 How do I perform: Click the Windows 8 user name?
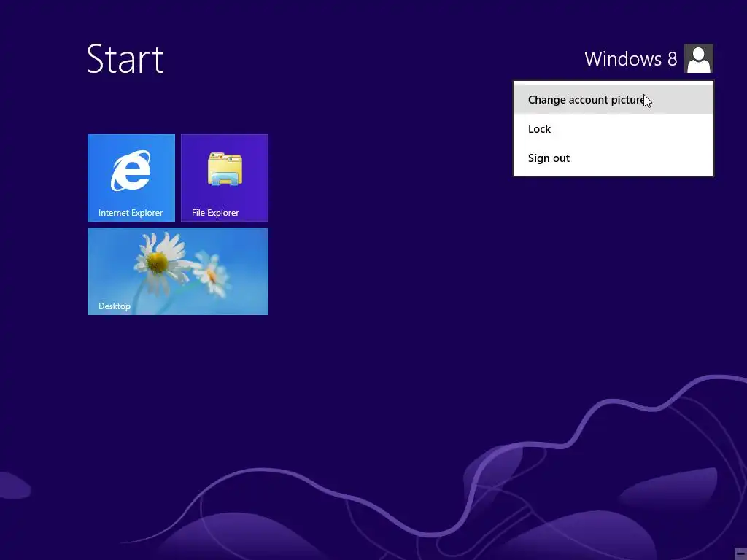[x=630, y=59]
